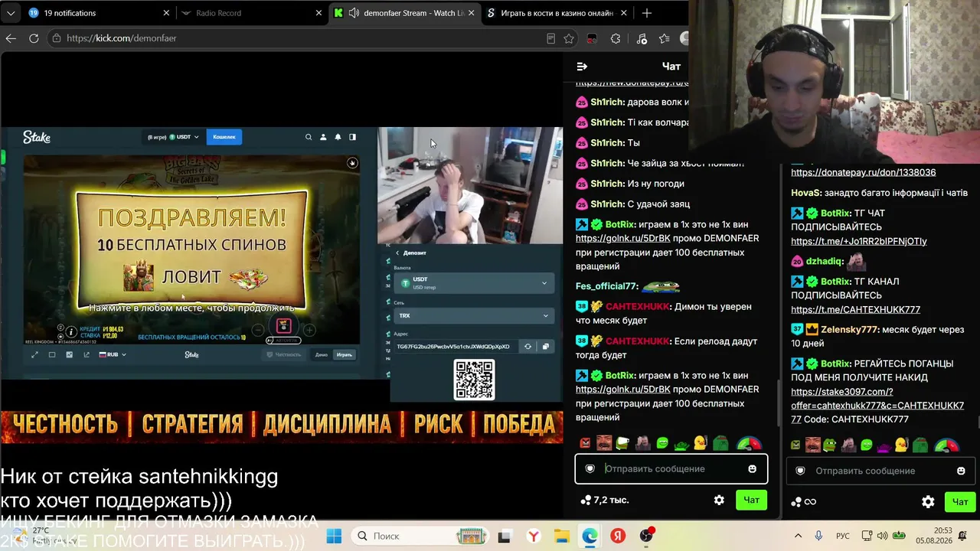Toggle the Stake sidebar panel icon
This screenshot has height=551, width=980.
pos(352,137)
